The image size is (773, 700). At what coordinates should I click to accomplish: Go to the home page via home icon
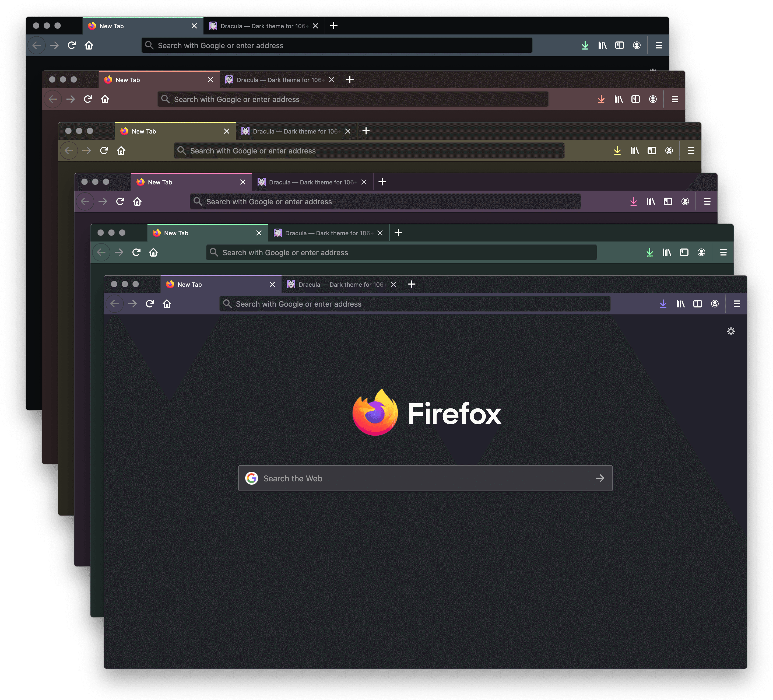tap(167, 303)
